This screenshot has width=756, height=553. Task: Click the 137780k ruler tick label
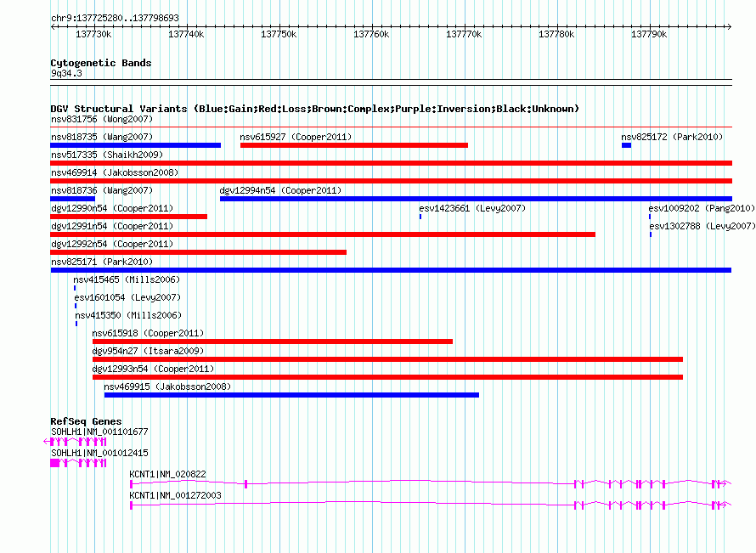(x=556, y=34)
